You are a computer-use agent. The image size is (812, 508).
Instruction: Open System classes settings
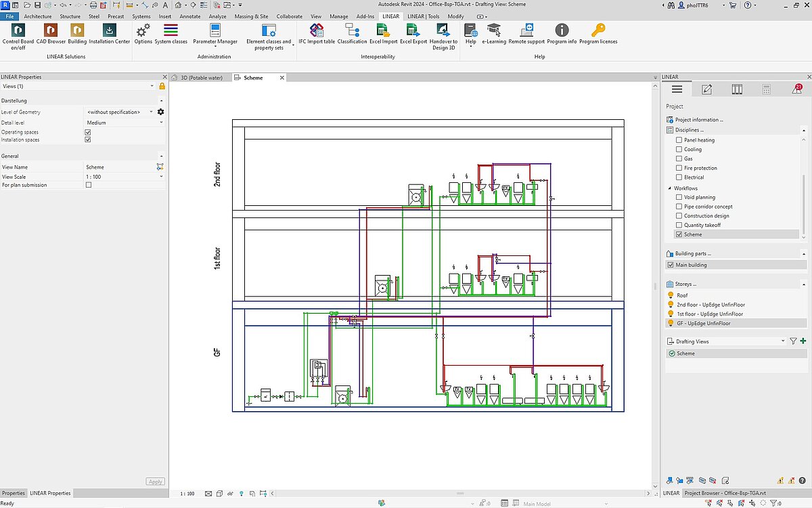(171, 30)
